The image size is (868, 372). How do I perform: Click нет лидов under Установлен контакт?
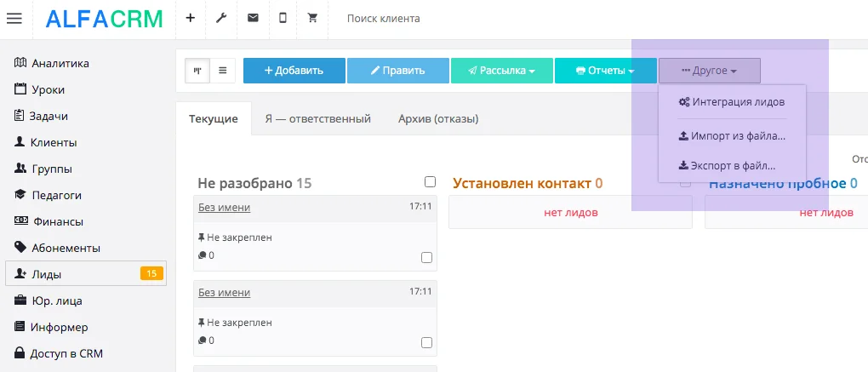(x=571, y=213)
